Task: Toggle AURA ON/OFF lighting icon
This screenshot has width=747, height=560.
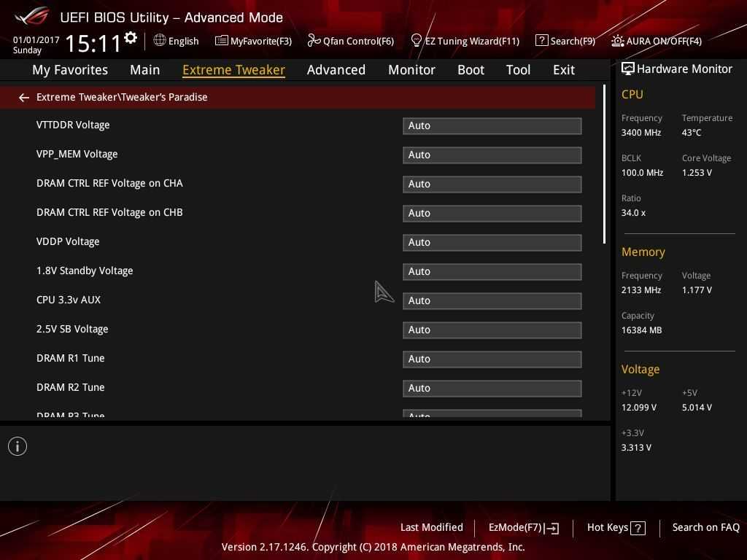Action: pyautogui.click(x=617, y=41)
